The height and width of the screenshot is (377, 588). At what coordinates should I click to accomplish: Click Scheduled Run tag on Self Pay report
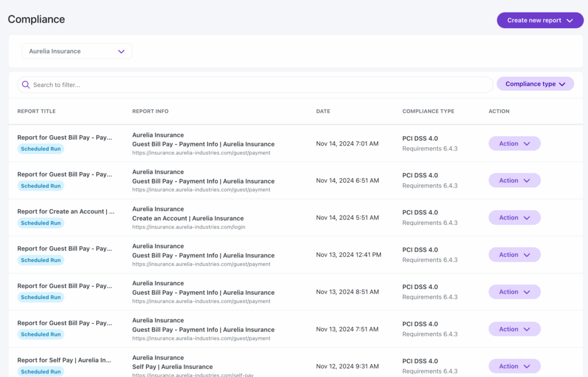pyautogui.click(x=41, y=372)
